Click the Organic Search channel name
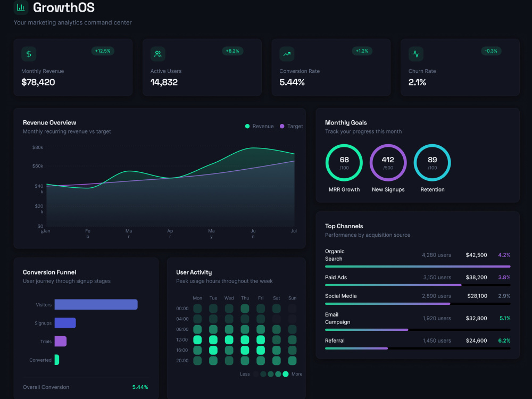The image size is (532, 399). click(x=335, y=255)
